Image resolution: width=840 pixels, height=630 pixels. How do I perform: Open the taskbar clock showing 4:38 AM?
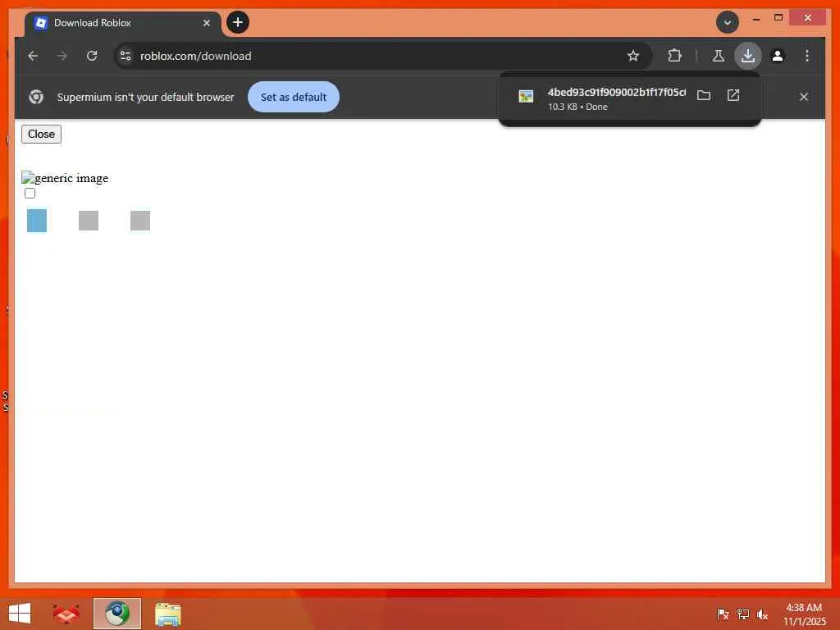(x=804, y=614)
